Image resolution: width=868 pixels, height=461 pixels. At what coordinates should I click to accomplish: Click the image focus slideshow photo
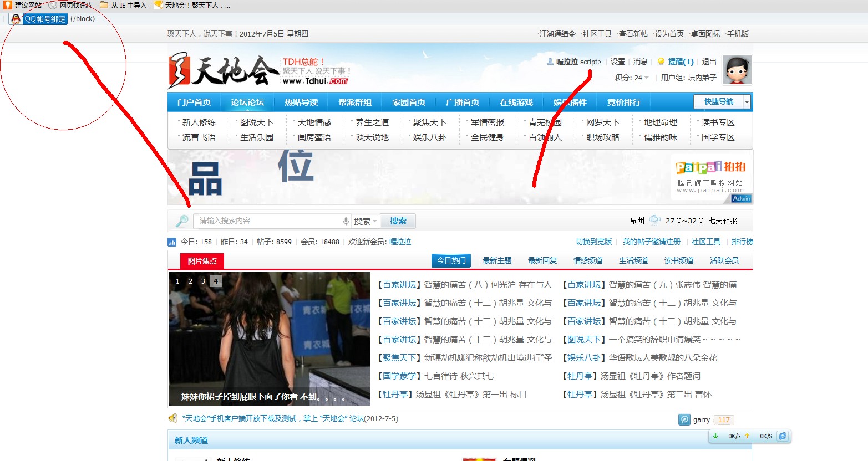coord(270,339)
